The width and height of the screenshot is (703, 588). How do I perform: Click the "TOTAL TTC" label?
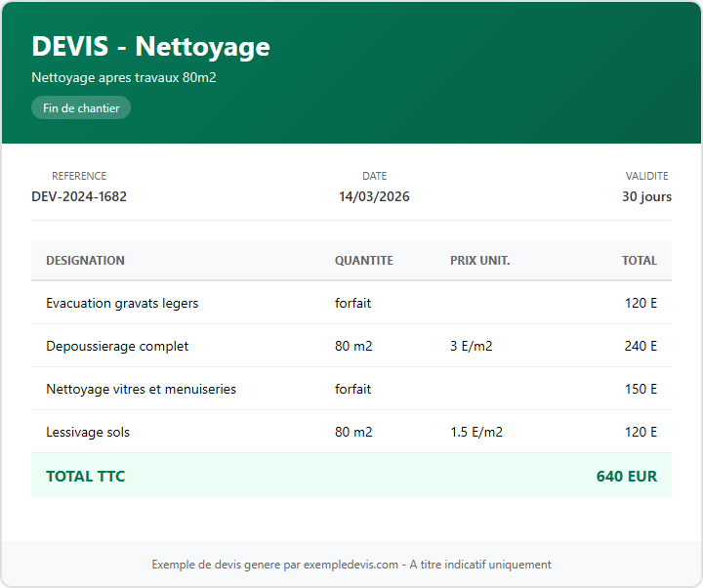(85, 477)
